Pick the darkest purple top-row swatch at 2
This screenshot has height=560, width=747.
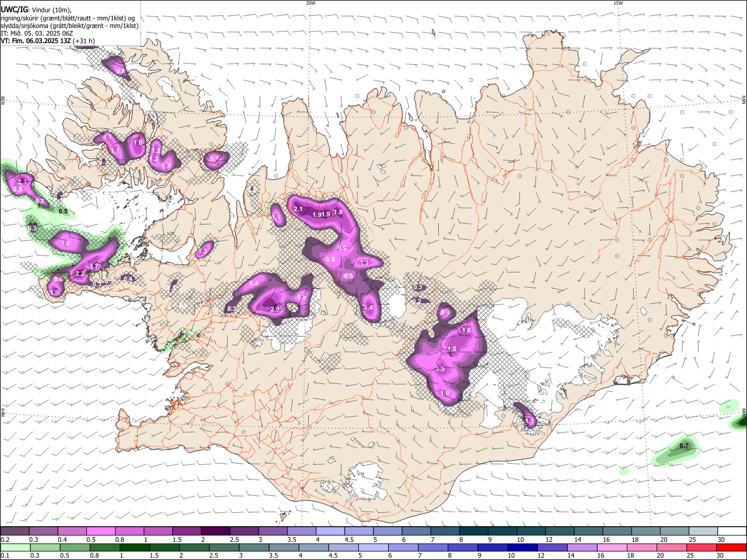coord(215,531)
